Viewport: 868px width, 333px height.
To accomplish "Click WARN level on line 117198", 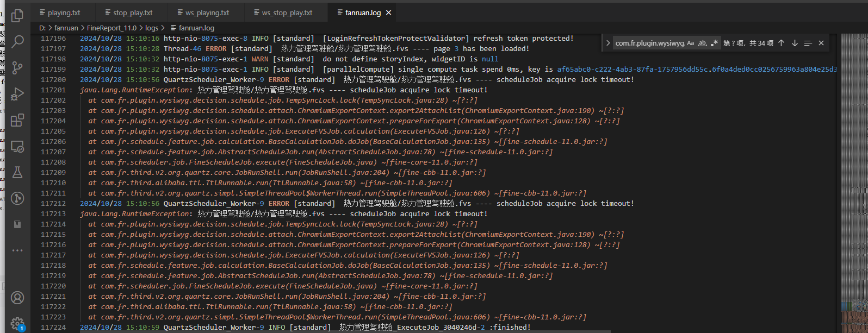I will [260, 59].
